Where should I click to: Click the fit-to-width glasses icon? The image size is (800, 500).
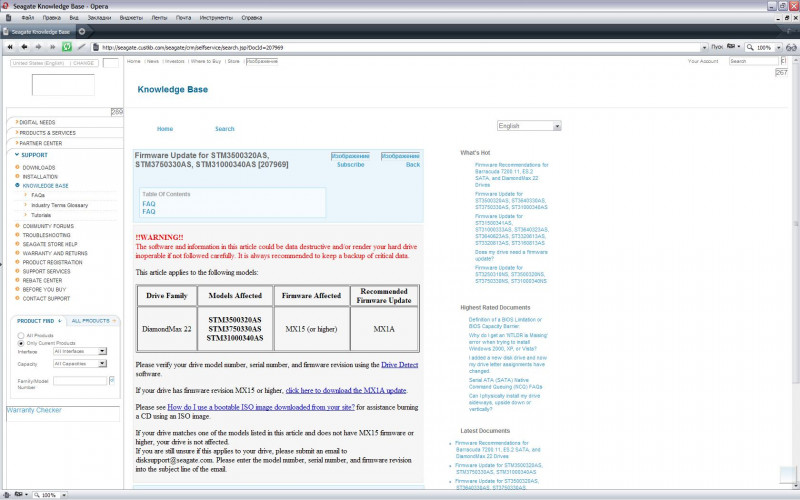(791, 47)
